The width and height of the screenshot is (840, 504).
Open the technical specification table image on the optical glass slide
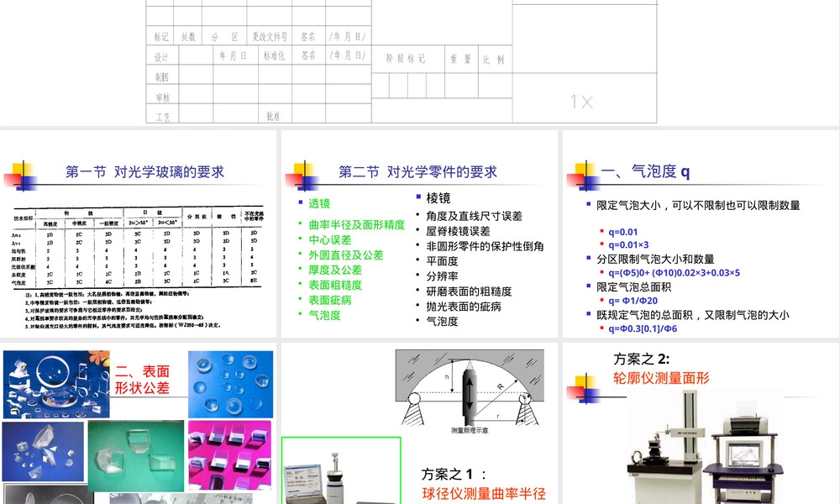tap(139, 268)
